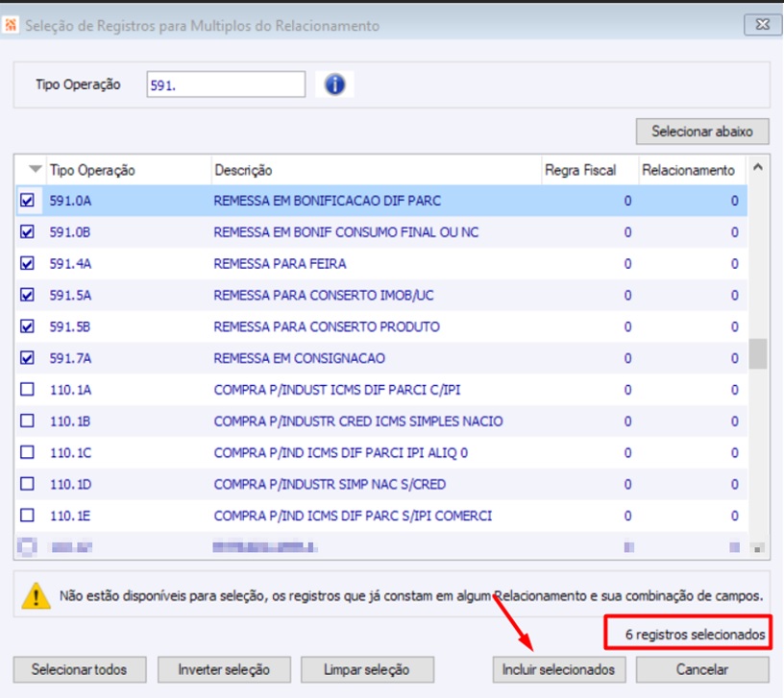Click the yellow warning icon
Viewport: 784px width, 698px height.
36,596
